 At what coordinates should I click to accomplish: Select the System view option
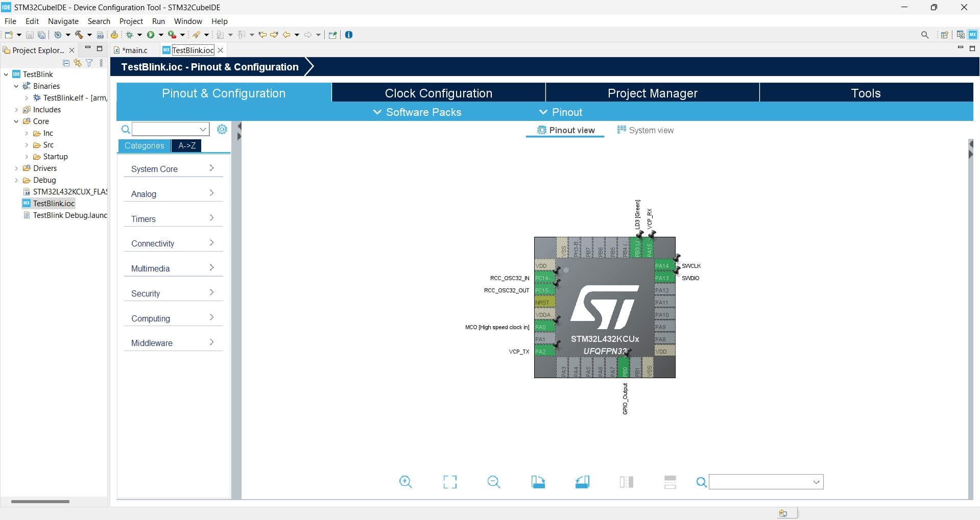(646, 130)
